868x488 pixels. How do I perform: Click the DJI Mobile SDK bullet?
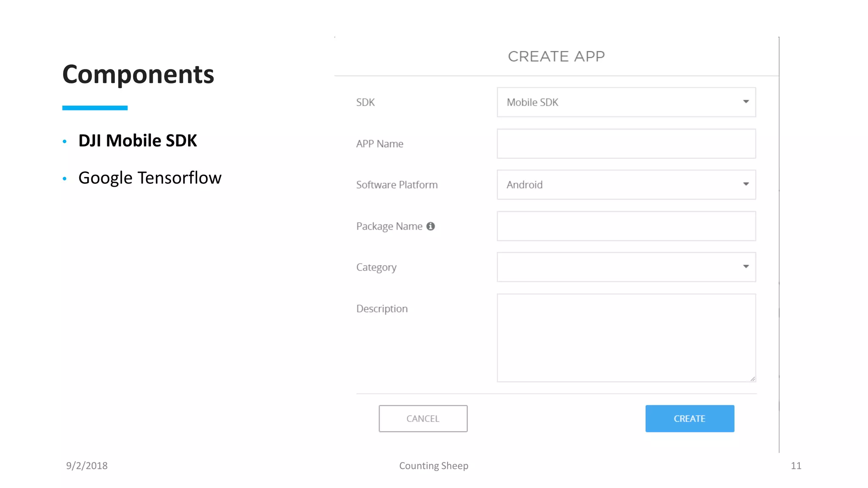pos(138,141)
